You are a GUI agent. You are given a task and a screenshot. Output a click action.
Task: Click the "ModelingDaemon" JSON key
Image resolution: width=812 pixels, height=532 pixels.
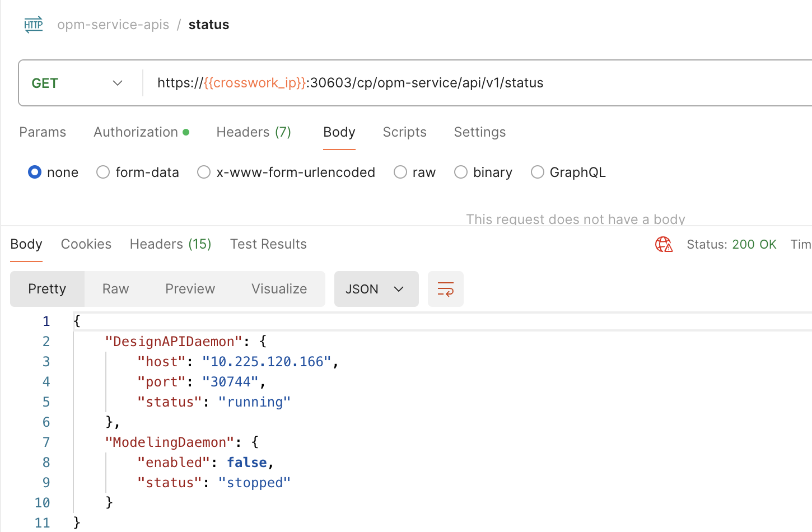click(x=170, y=442)
